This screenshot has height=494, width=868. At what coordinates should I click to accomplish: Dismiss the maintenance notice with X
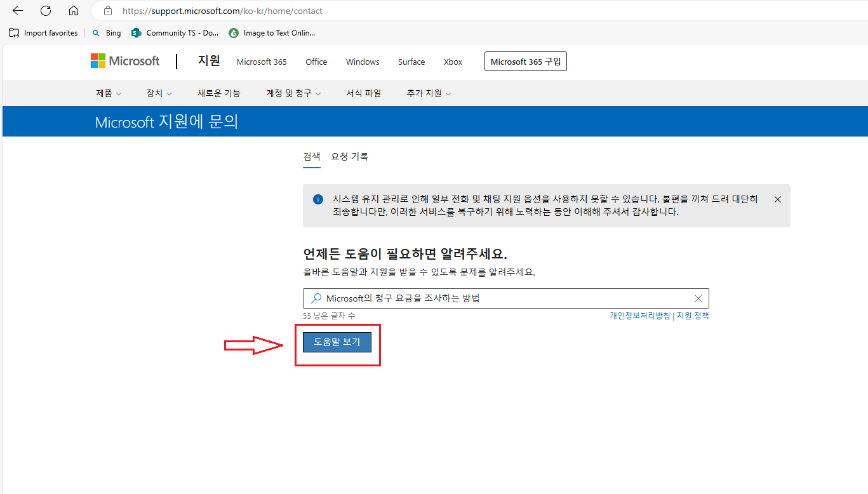(778, 199)
